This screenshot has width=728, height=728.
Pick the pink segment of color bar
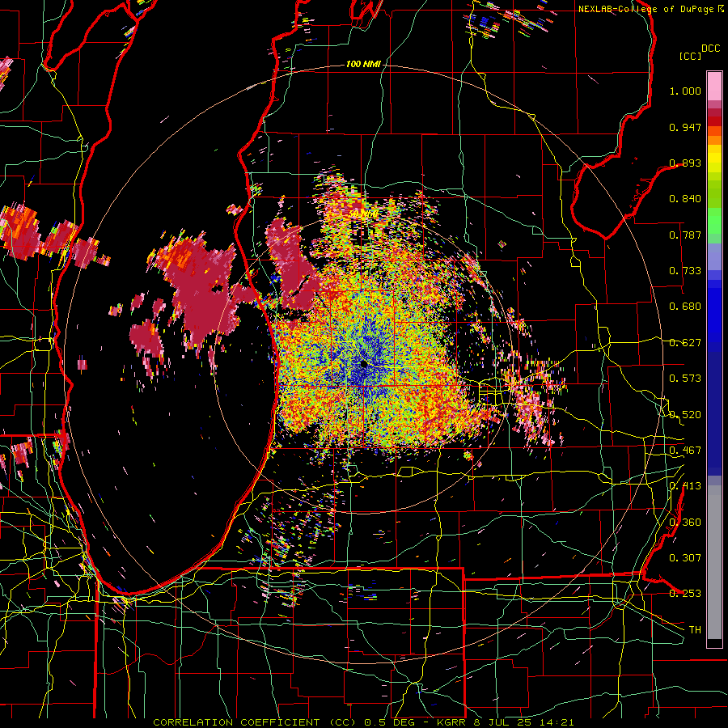click(714, 87)
